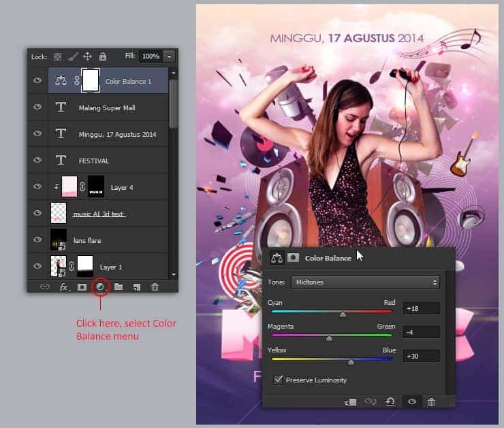Viewport: 504px width, 428px height.
Task: Select lens flare layer thumbnail
Action: tap(59, 240)
